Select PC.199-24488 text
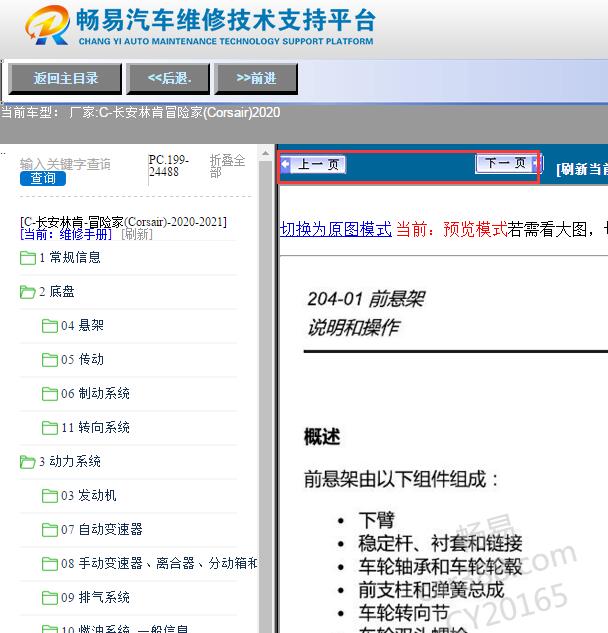The image size is (608, 633). (x=169, y=166)
